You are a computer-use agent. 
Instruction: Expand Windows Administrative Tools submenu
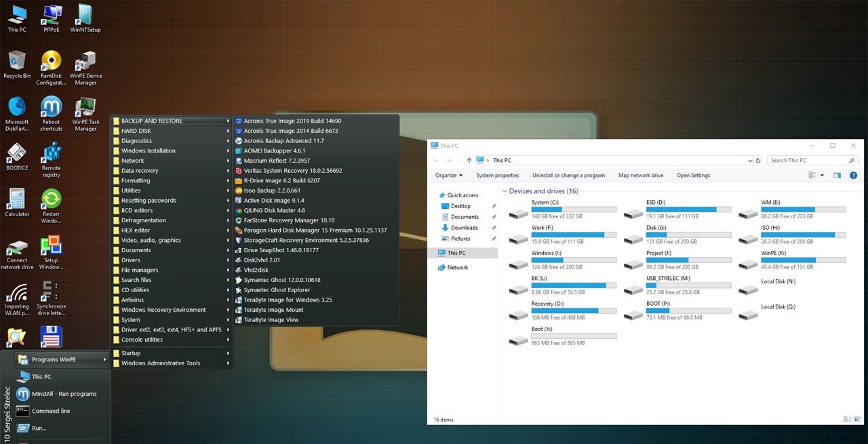coord(172,363)
